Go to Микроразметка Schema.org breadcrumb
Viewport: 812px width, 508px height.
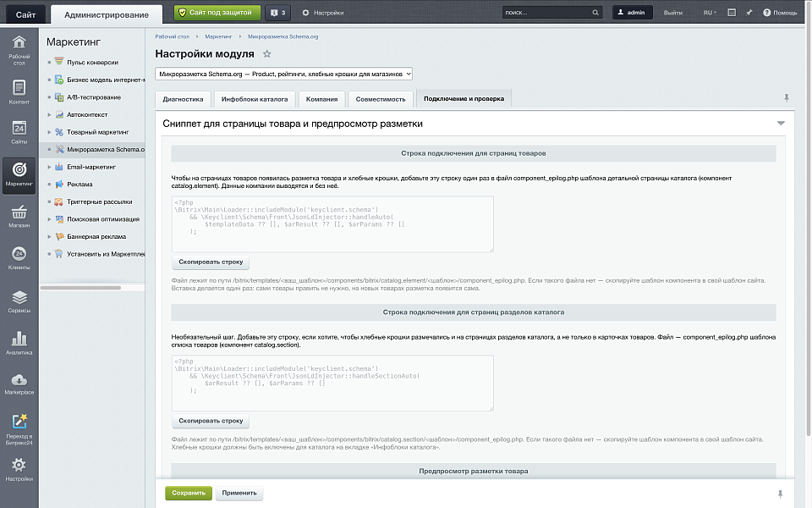pyautogui.click(x=283, y=36)
